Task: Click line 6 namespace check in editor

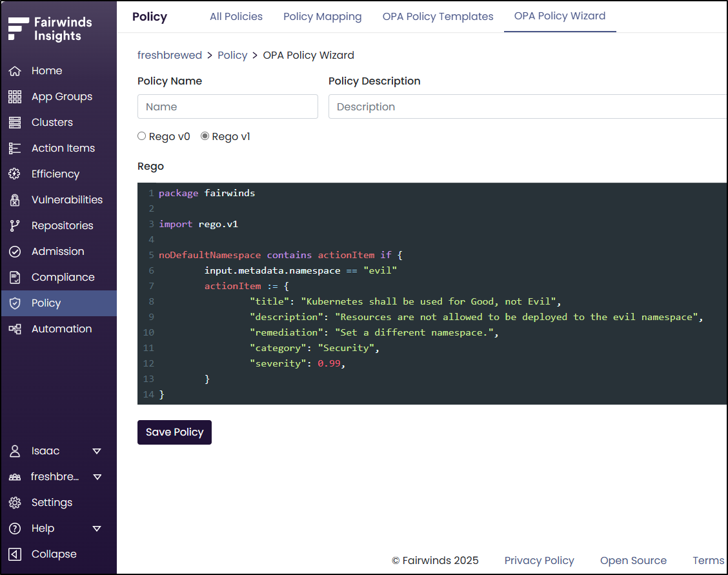Action: [300, 270]
